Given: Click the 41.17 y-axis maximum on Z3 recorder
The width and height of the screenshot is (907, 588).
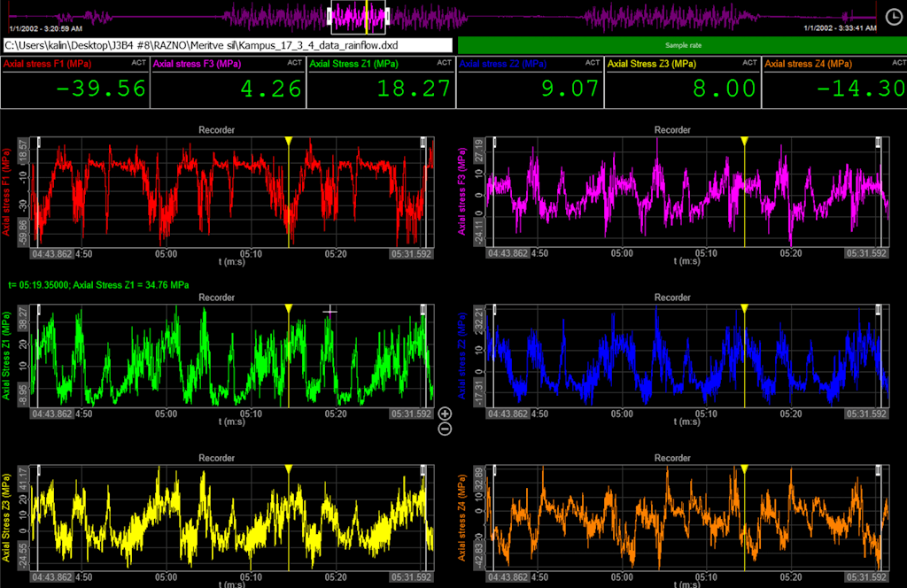Looking at the screenshot, I should point(23,477).
